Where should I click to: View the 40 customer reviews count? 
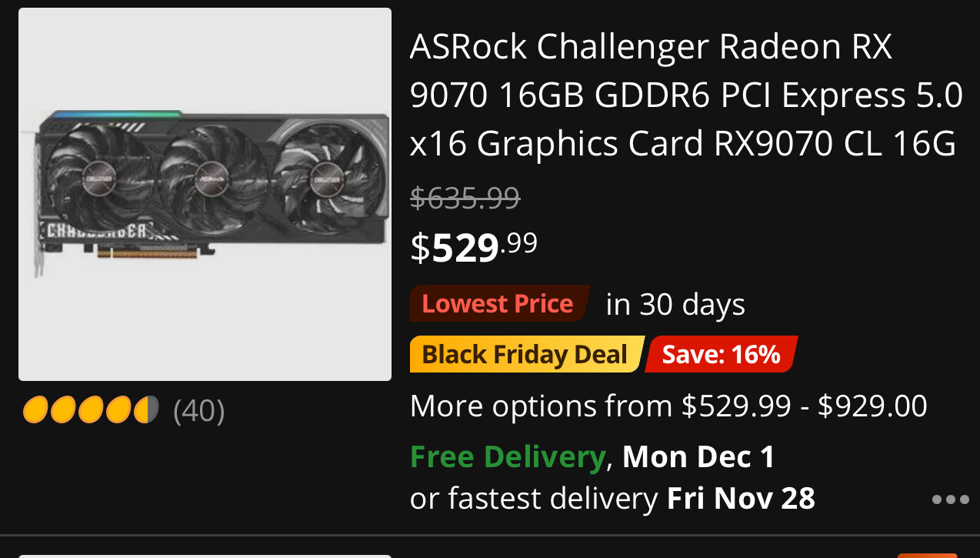(199, 410)
